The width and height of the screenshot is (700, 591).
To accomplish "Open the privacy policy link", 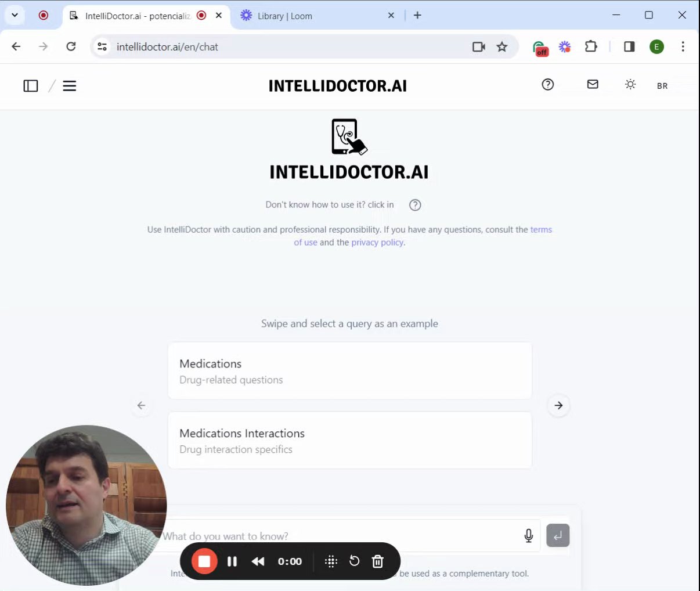I will pos(377,243).
